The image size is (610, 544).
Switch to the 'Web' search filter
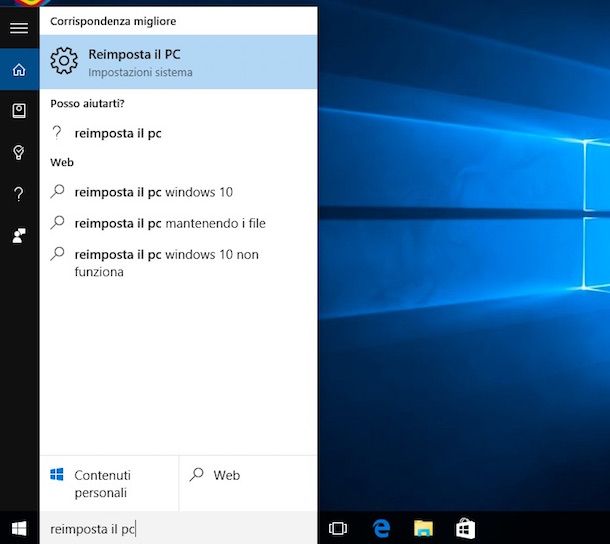(248, 484)
